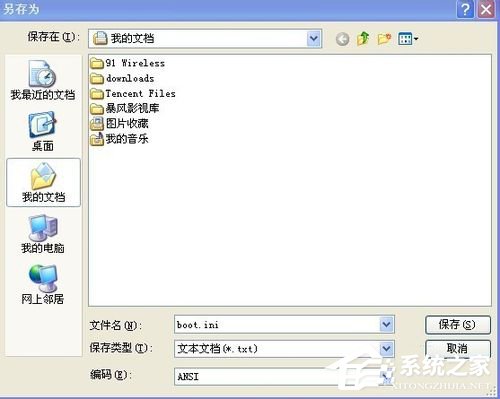Viewport: 500px width, 399px height.
Task: Select the 我的音乐 music folder icon
Action: coord(97,139)
